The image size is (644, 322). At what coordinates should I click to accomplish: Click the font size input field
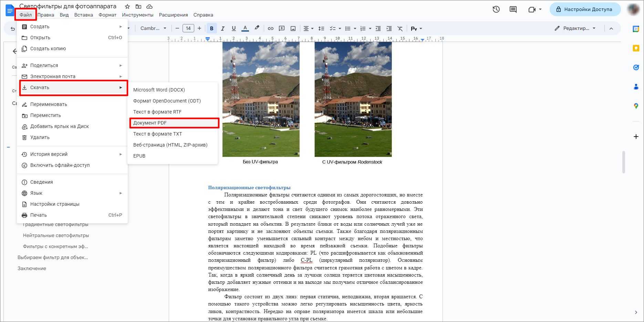(x=188, y=29)
